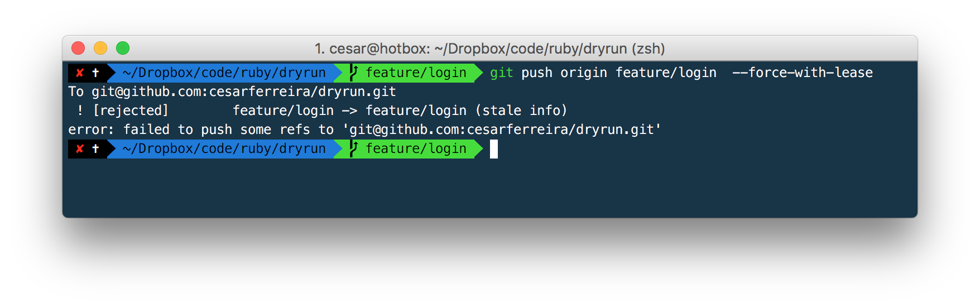
Task: Close the terminal window with the red button
Action: tap(78, 49)
